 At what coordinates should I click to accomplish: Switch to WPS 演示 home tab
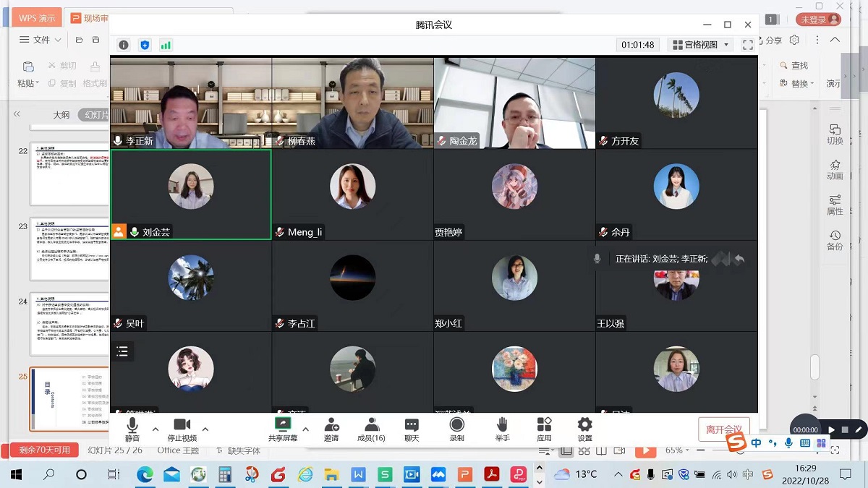tap(38, 18)
